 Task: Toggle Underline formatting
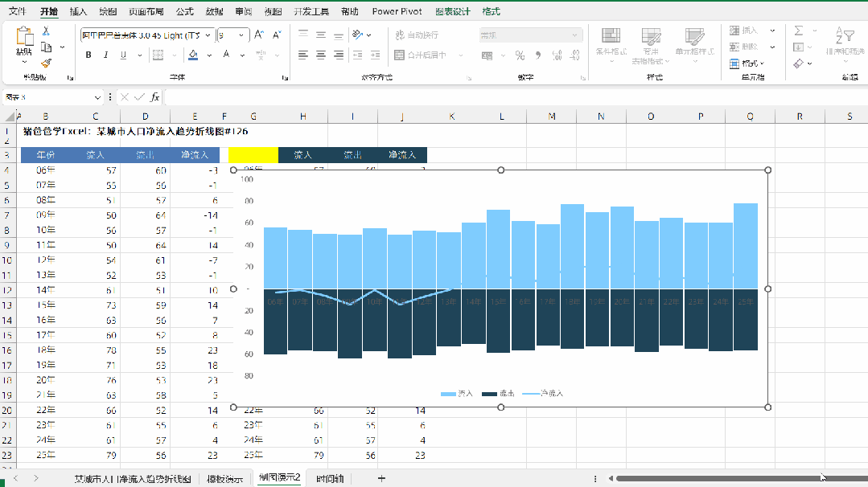click(123, 55)
